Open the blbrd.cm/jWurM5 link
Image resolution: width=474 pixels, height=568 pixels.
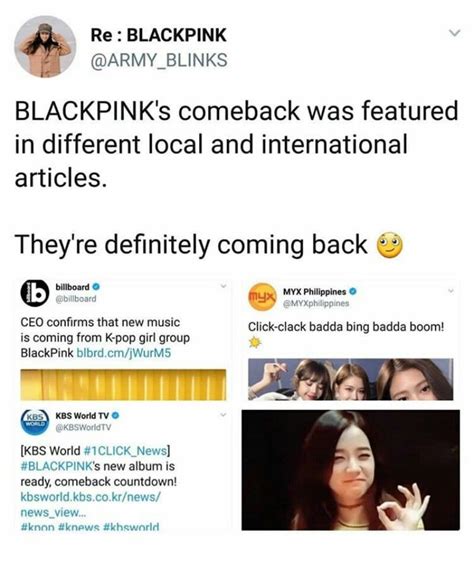click(124, 353)
